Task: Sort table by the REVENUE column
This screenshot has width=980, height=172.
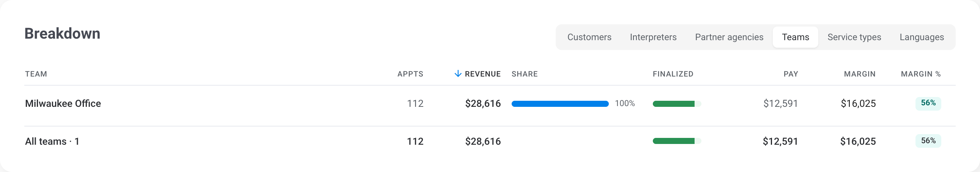Action: (x=482, y=74)
